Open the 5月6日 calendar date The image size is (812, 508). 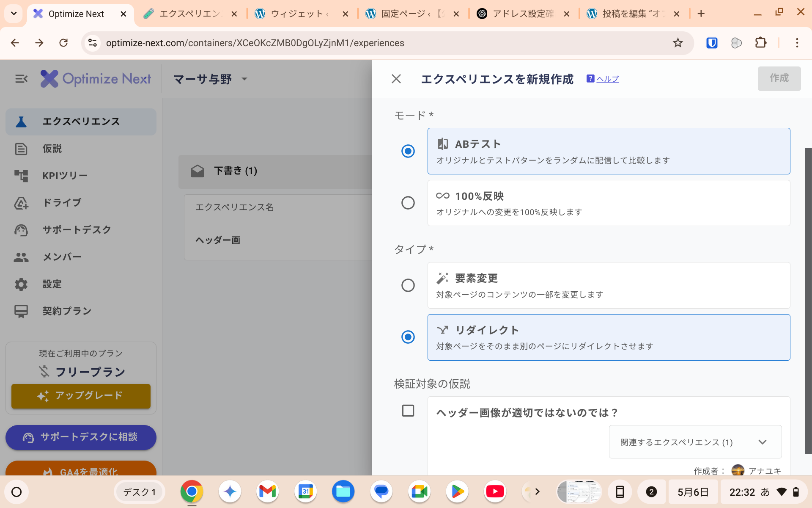click(693, 492)
